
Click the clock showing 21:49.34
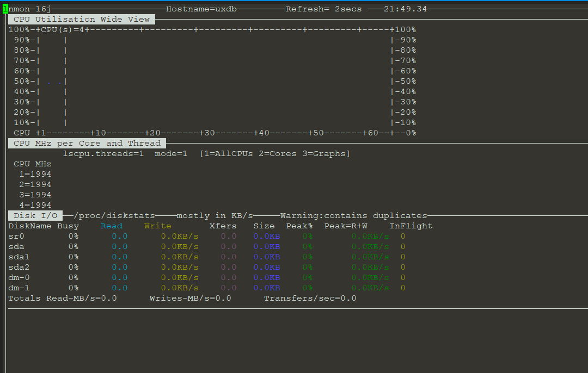[406, 8]
